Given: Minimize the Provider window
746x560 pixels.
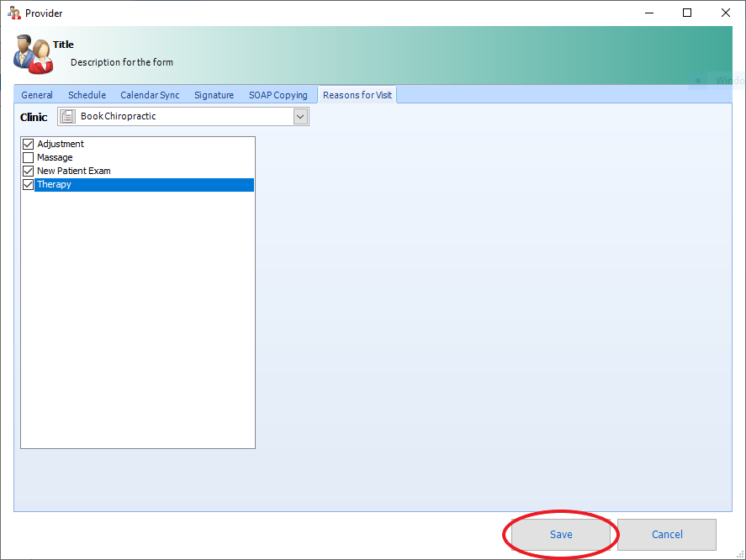Looking at the screenshot, I should (649, 13).
